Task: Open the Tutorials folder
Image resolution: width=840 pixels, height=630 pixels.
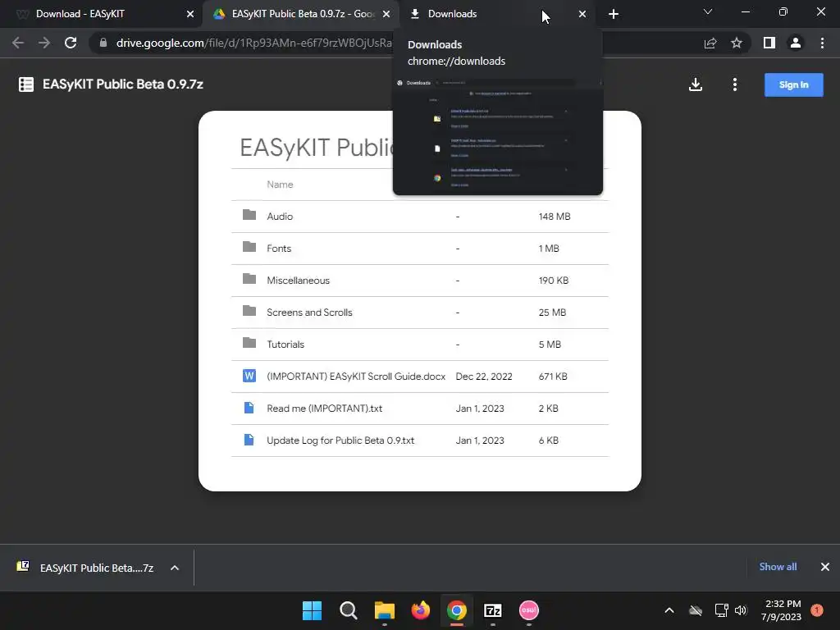Action: click(420, 345)
